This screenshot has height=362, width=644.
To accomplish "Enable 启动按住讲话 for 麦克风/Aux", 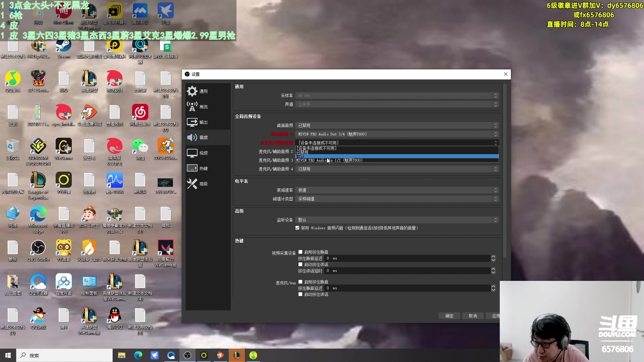I will (x=301, y=294).
